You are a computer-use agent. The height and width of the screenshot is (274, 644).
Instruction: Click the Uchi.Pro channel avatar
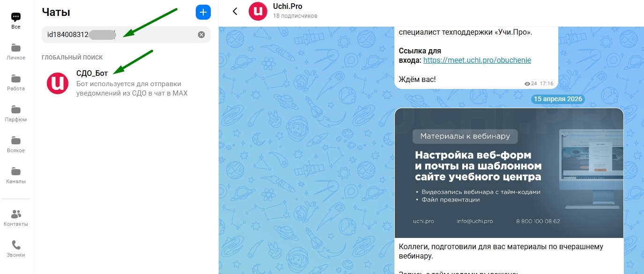258,11
